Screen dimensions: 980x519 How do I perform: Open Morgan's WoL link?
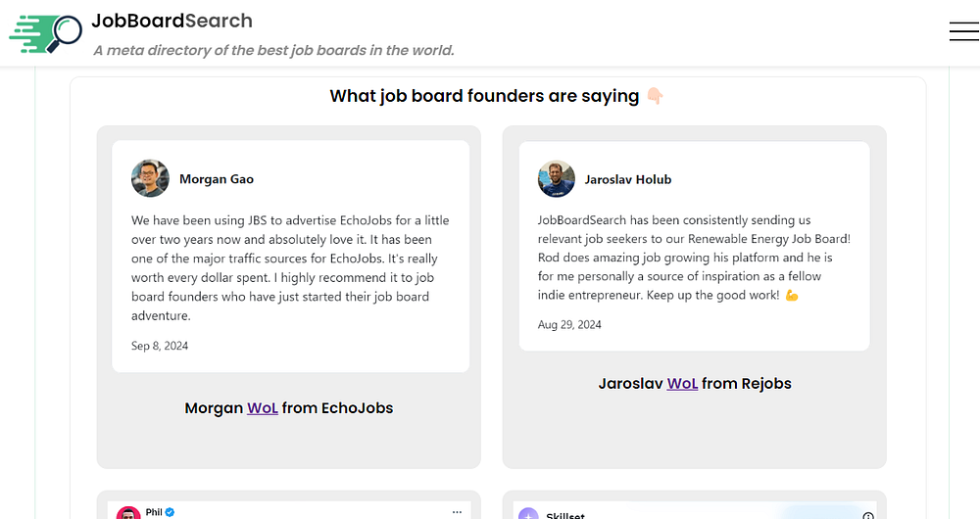263,408
